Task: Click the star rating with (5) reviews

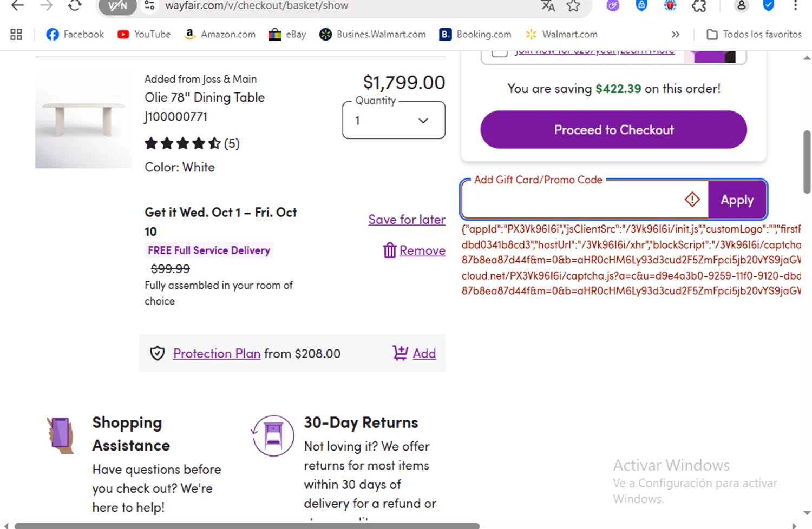Action: pyautogui.click(x=192, y=143)
